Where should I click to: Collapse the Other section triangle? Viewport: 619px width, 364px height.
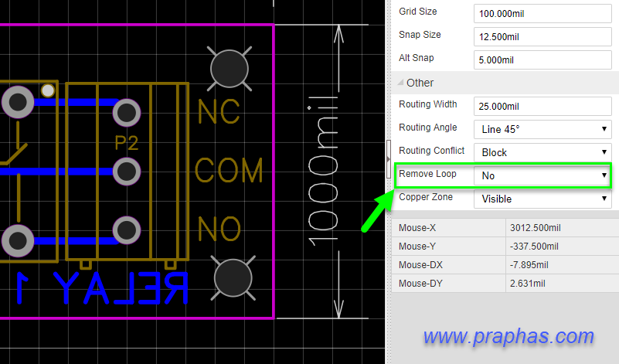pyautogui.click(x=400, y=83)
